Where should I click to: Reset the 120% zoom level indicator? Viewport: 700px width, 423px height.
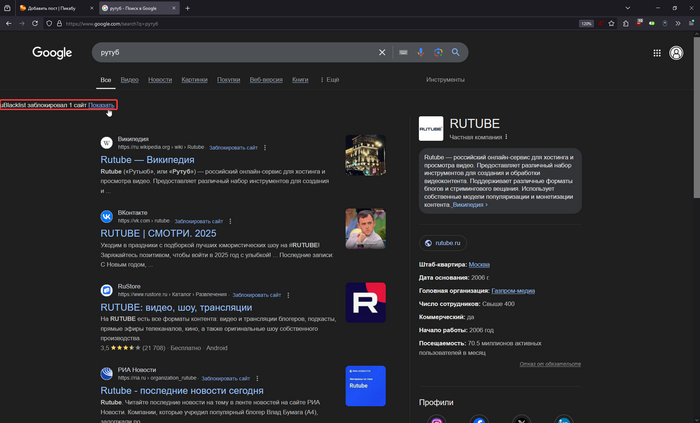pos(586,24)
